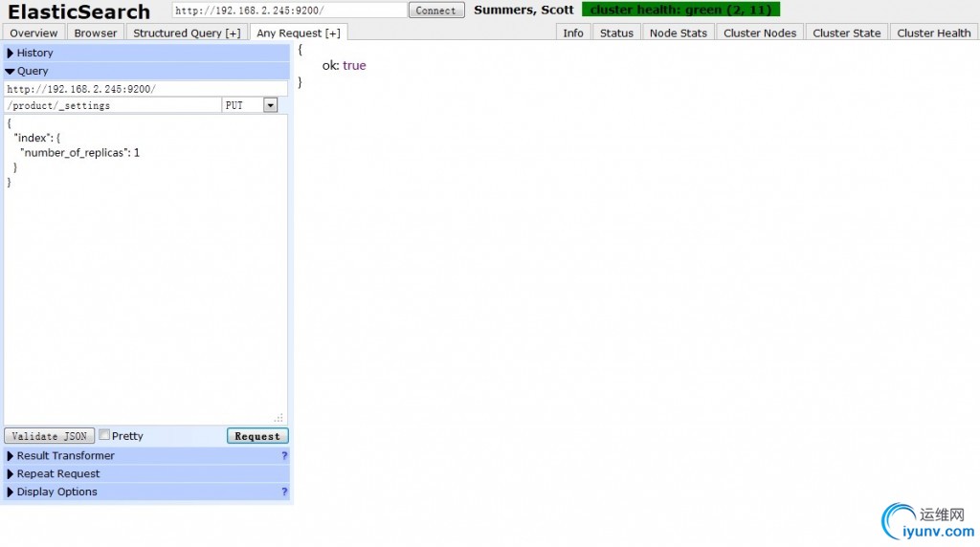980x547 pixels.
Task: Open the Cluster Health menu
Action: 934,33
